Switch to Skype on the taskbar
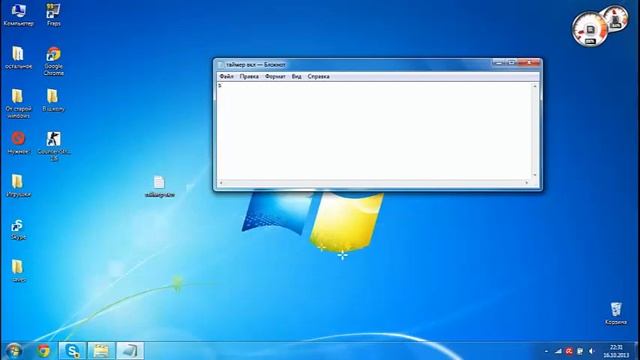Screen dimensions: 640x360 73,351
